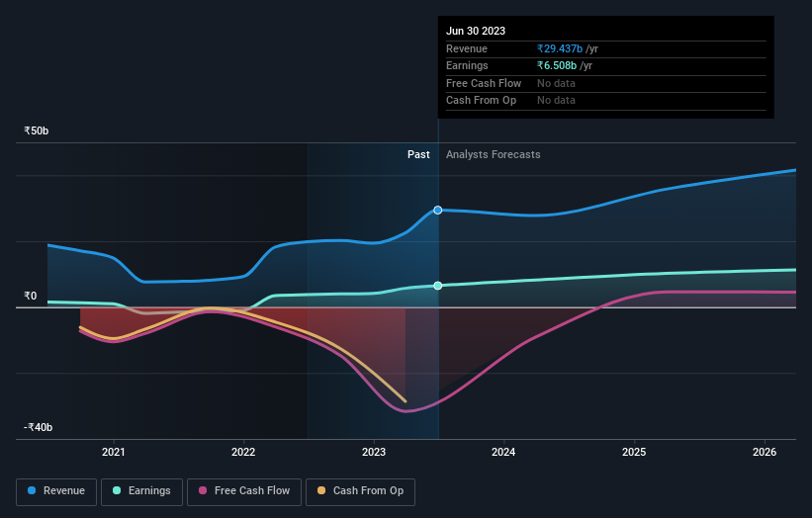Screen dimensions: 812x518
Task: Click the orange Cash From Op legend dot
Action: pos(321,490)
